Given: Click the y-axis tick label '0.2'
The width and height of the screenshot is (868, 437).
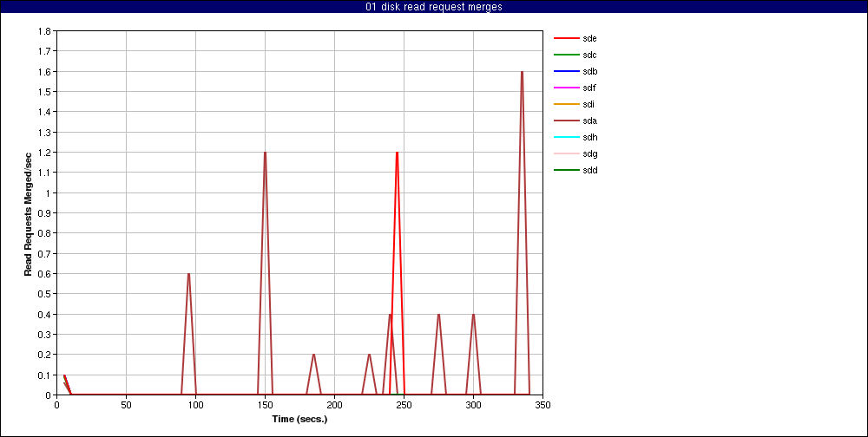Looking at the screenshot, I should [45, 355].
